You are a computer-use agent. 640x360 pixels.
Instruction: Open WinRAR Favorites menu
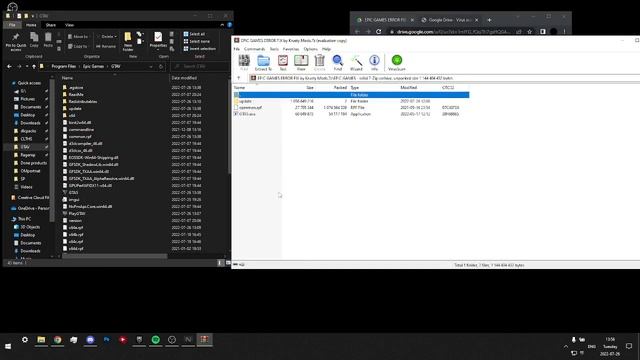[291, 49]
